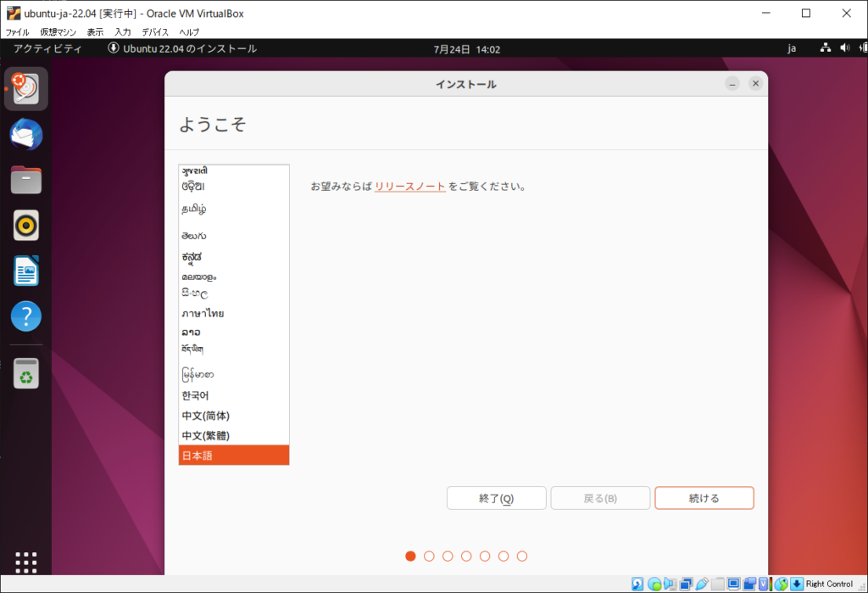Open the 仮想マシン menu
Viewport: 868px width, 593px height.
(x=58, y=32)
